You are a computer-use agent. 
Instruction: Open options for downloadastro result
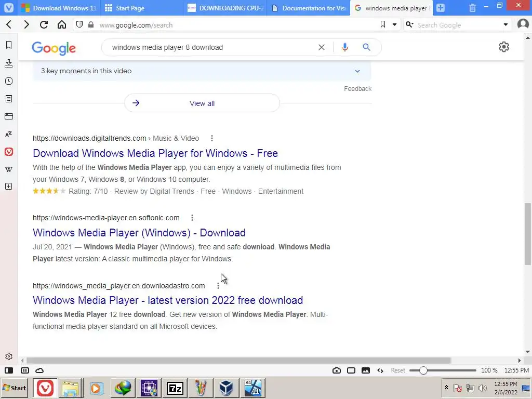218,286
